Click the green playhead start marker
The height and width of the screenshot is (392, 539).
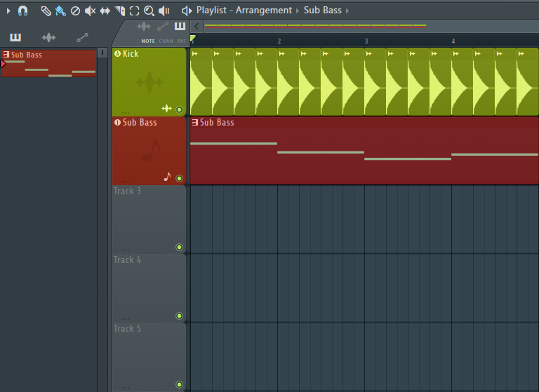[x=193, y=39]
